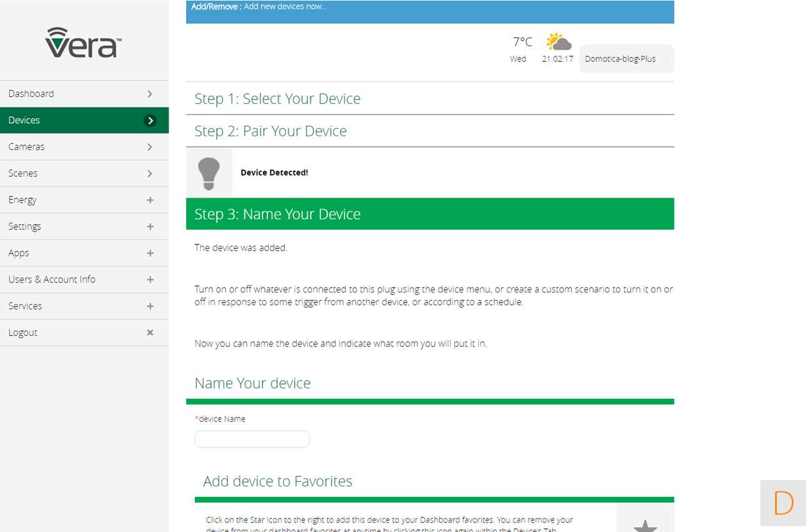The width and height of the screenshot is (812, 532).
Task: Click the arrow icon next to Devices
Action: point(150,121)
